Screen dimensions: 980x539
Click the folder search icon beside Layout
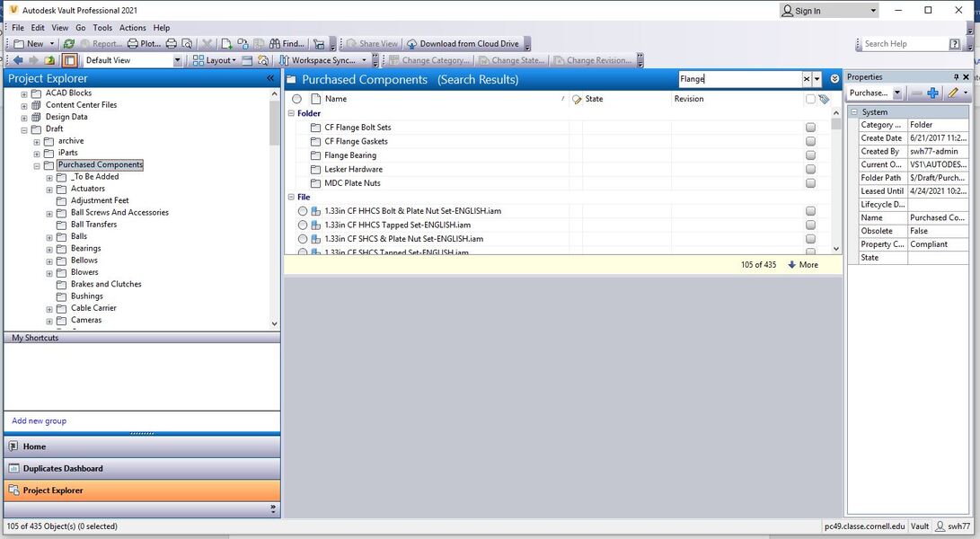click(263, 61)
